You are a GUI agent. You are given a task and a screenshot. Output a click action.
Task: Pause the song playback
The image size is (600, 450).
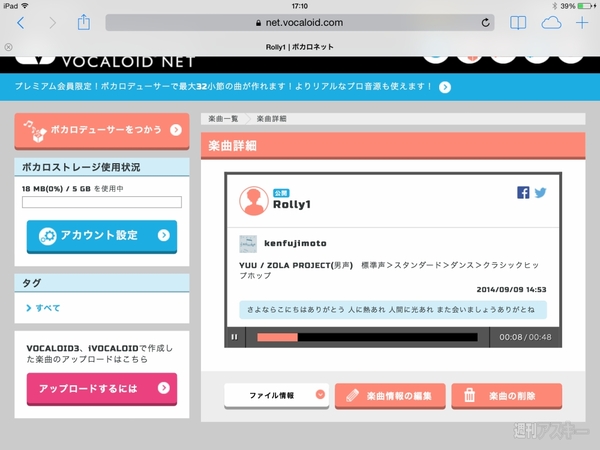click(235, 337)
